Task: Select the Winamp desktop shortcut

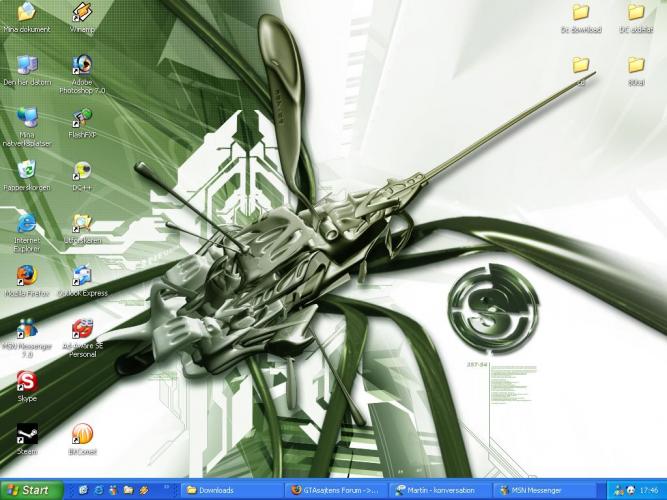Action: click(82, 14)
